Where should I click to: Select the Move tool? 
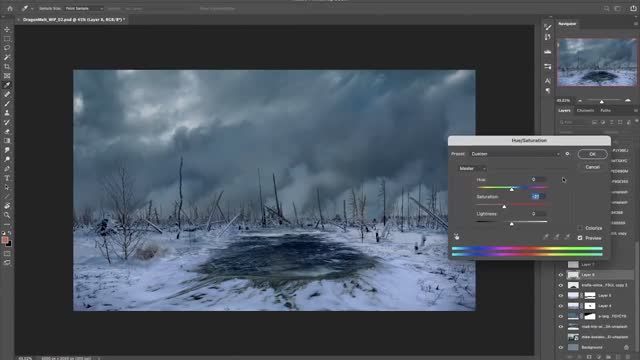pyautogui.click(x=7, y=29)
